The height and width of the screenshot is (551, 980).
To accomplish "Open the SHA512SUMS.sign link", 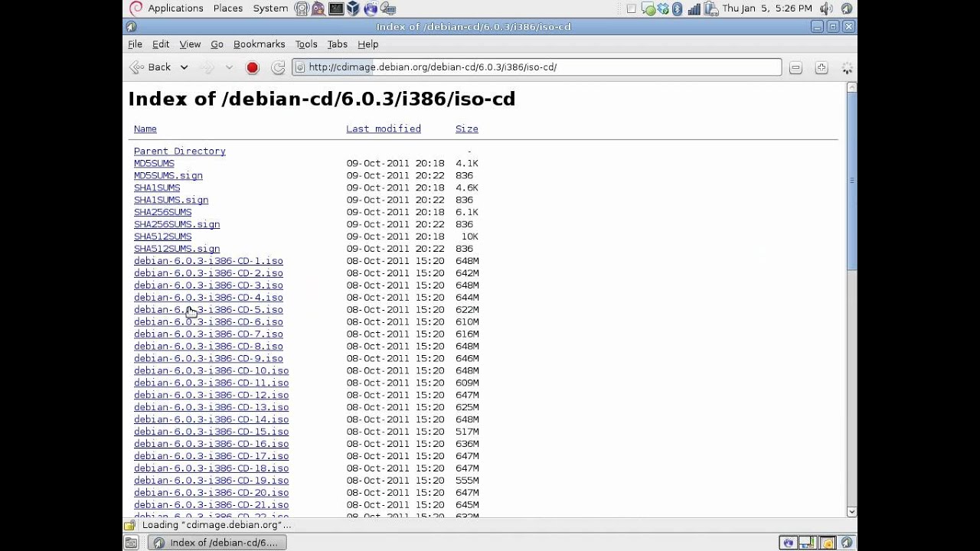I will tap(177, 249).
